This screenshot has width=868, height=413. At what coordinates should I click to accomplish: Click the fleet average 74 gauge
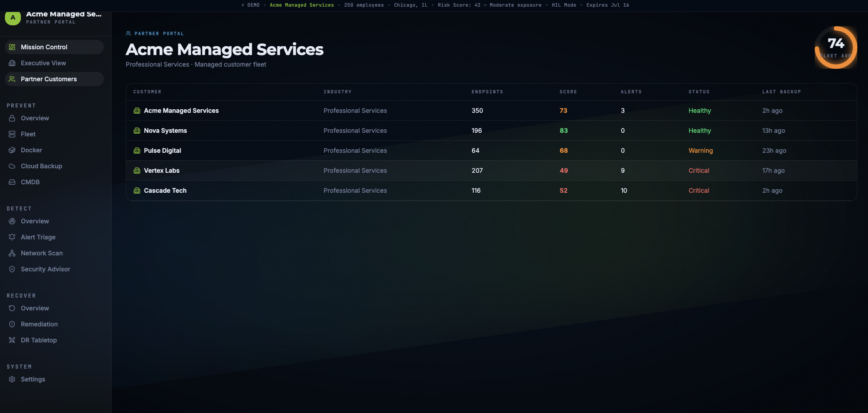pyautogui.click(x=836, y=48)
